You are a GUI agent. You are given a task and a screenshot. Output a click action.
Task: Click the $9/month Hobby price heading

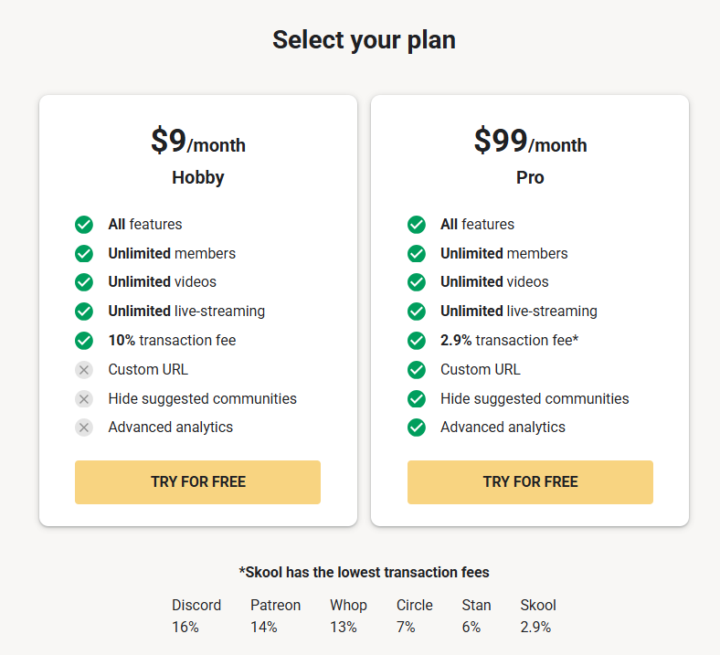[198, 142]
